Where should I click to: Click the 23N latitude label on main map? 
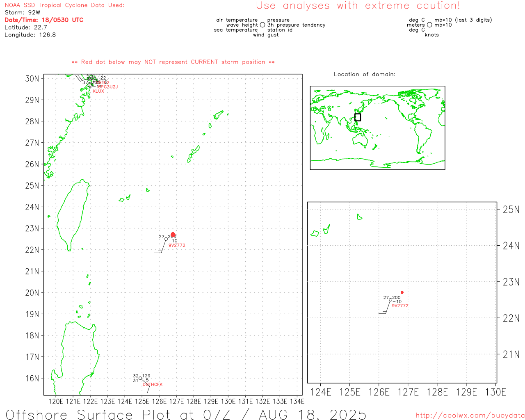pyautogui.click(x=32, y=228)
